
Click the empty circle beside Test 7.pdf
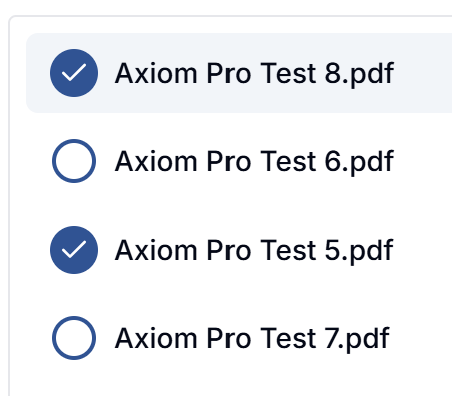click(74, 338)
